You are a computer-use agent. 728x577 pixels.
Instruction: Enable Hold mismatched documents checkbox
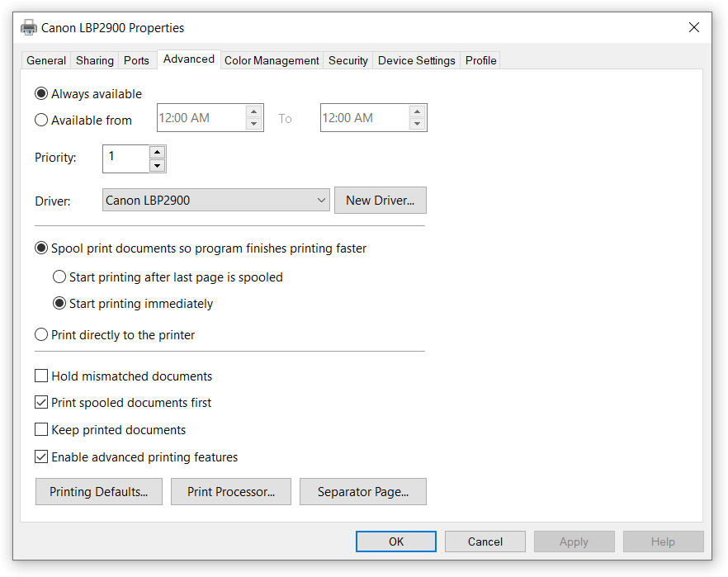tap(41, 376)
